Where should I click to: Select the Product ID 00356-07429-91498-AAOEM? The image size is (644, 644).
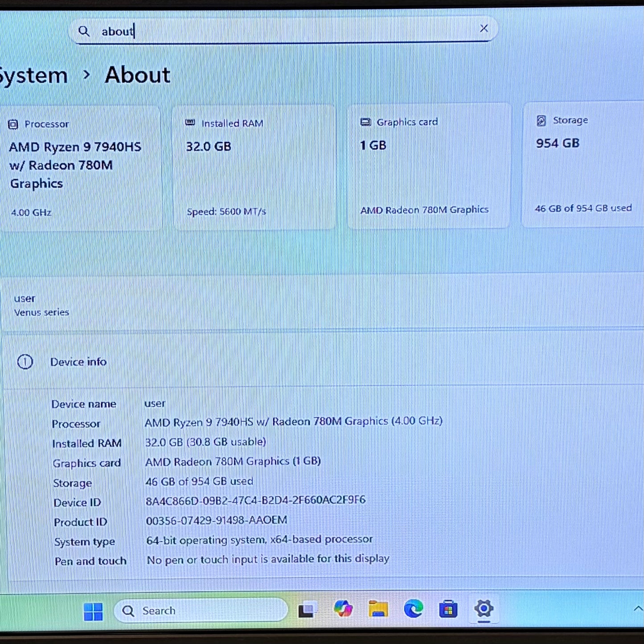click(217, 520)
